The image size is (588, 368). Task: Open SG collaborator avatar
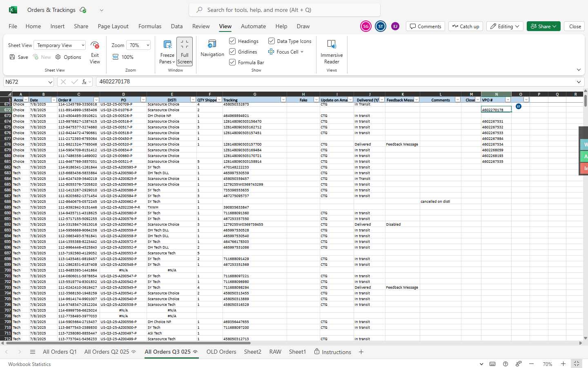click(x=365, y=26)
